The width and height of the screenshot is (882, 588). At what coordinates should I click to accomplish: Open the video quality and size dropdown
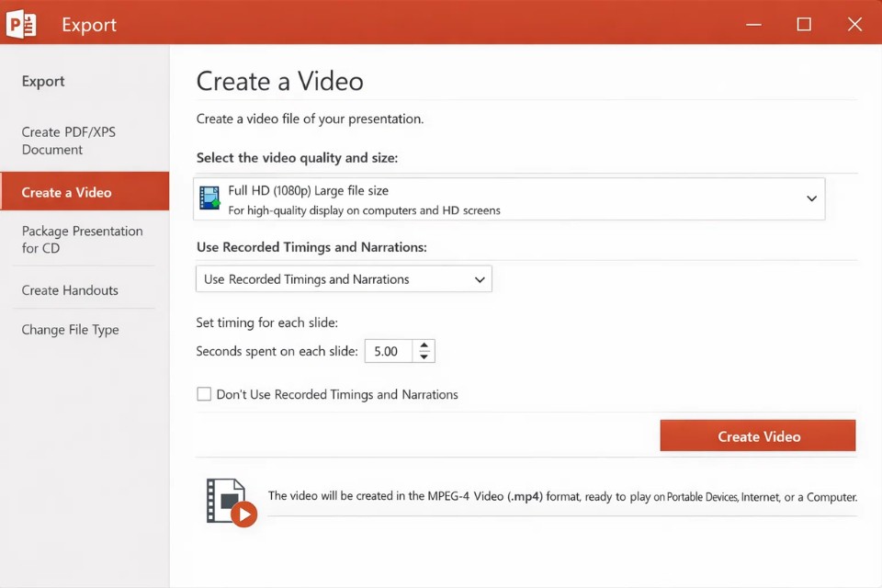click(811, 198)
